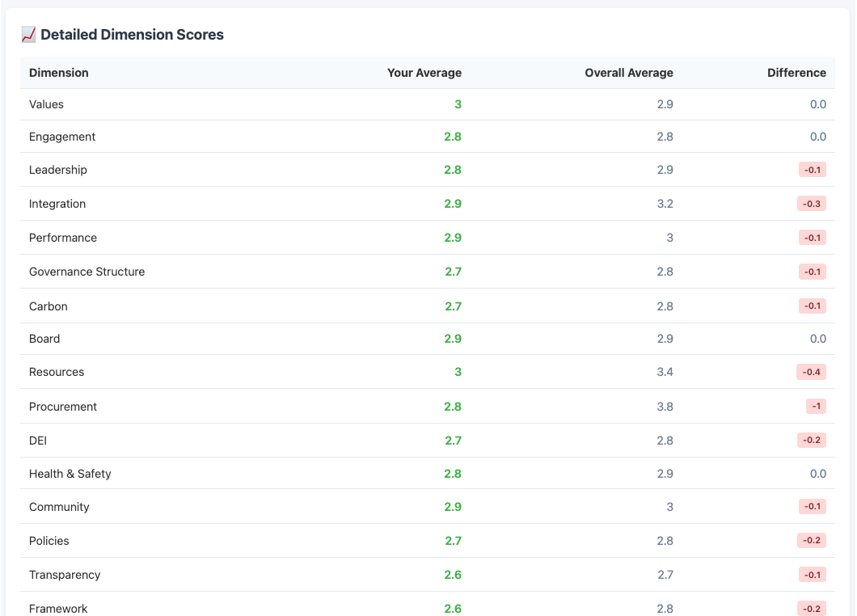Click the -0.2 badge in the DEI row
857x616 pixels.
(811, 441)
